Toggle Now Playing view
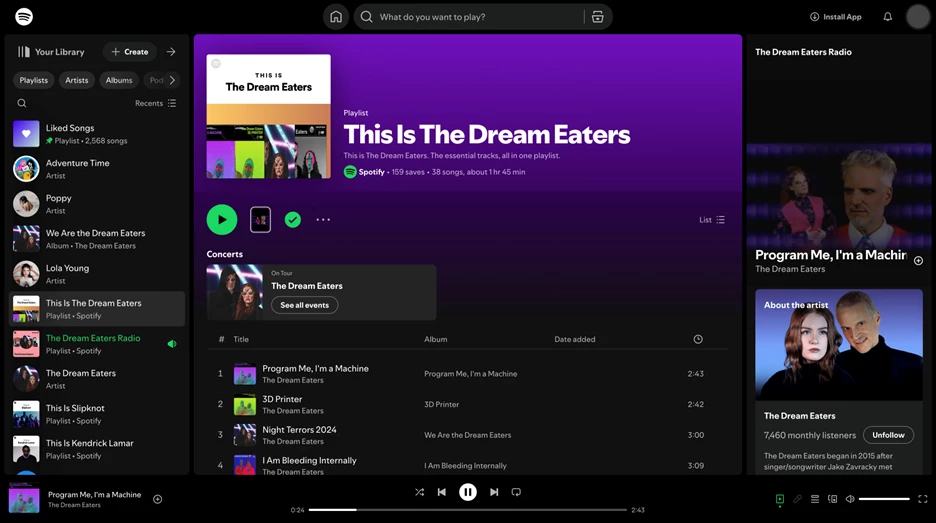Image resolution: width=936 pixels, height=523 pixels. tap(780, 499)
